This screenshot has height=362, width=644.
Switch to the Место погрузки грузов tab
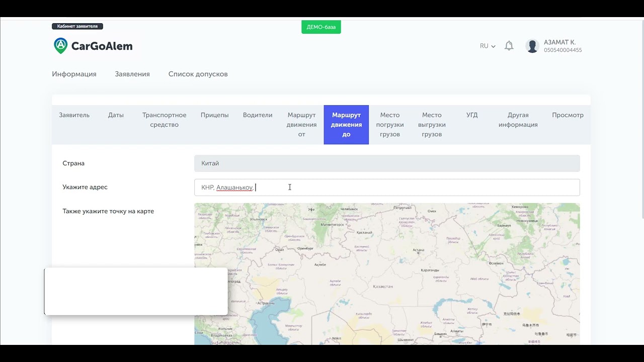click(x=390, y=125)
